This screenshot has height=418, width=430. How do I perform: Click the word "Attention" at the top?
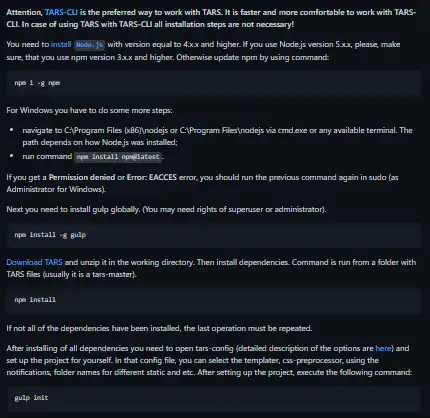tap(24, 12)
